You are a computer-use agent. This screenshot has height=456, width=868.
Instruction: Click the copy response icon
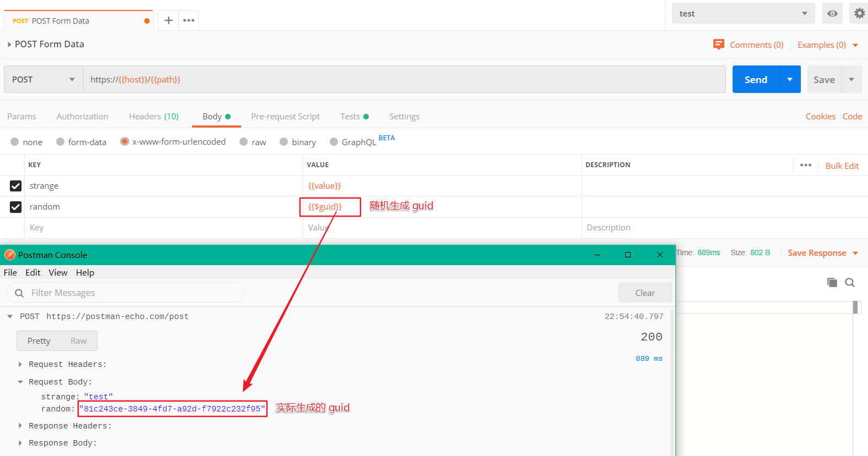tap(832, 282)
